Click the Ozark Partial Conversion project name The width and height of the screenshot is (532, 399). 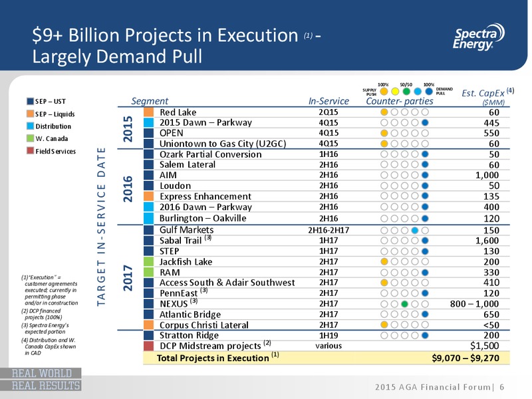point(211,154)
